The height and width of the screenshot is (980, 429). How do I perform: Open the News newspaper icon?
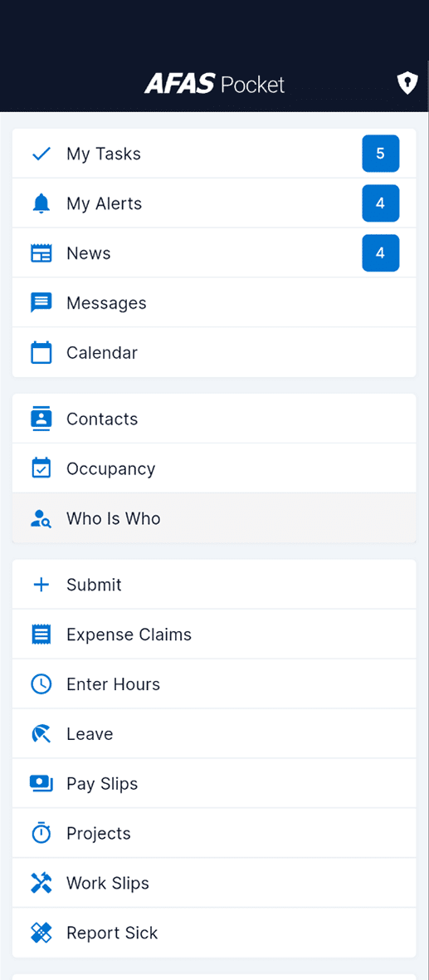point(41,253)
